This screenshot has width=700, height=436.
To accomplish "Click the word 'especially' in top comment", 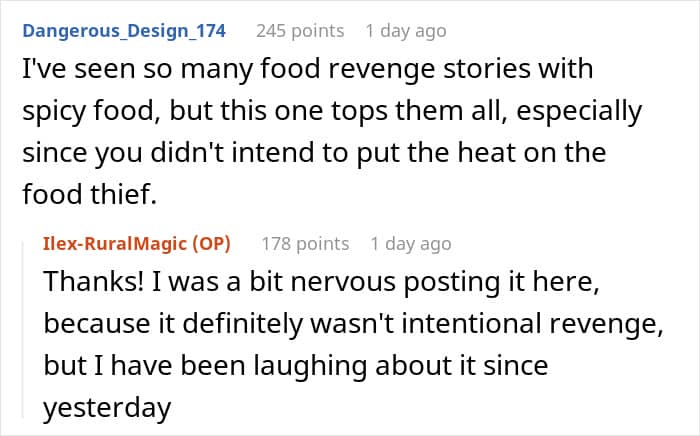I will 579,111.
